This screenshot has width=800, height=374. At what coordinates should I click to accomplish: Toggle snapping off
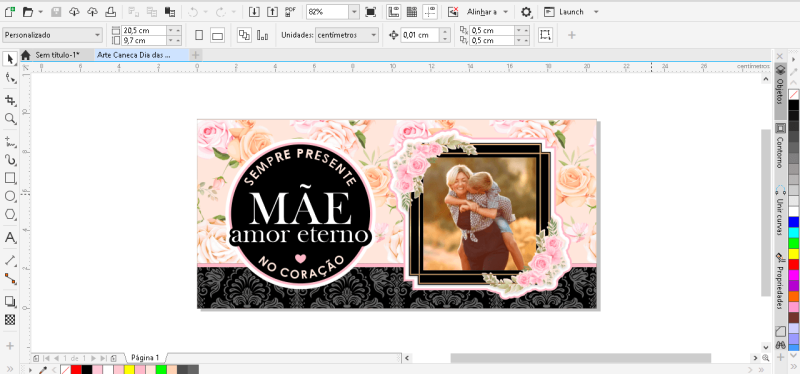[x=453, y=12]
